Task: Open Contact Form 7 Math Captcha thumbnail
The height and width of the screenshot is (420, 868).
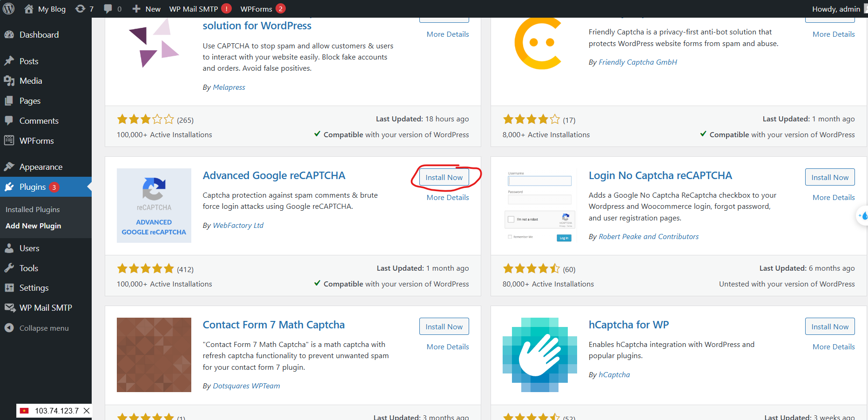Action: [x=154, y=355]
